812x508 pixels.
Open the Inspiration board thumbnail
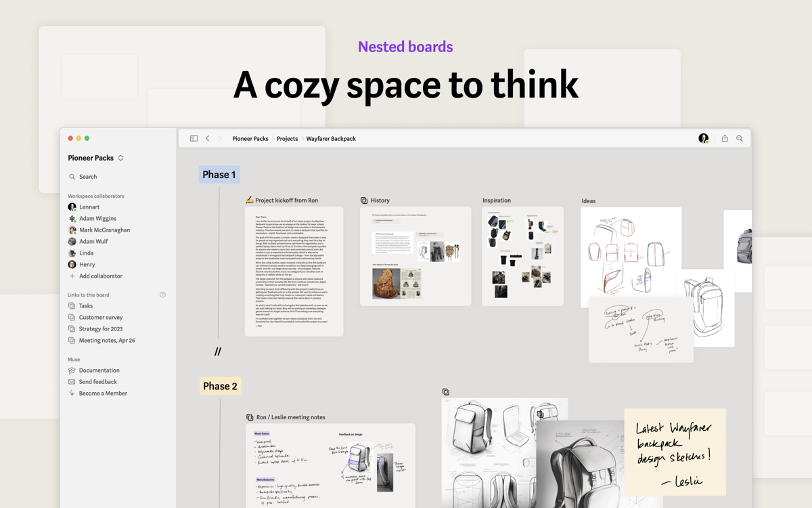522,256
